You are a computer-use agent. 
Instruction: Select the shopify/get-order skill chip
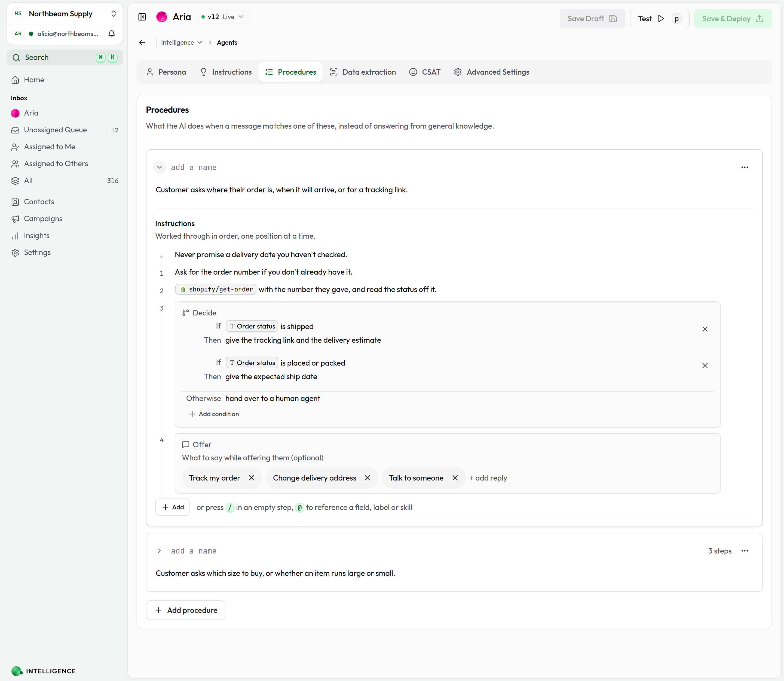(216, 289)
